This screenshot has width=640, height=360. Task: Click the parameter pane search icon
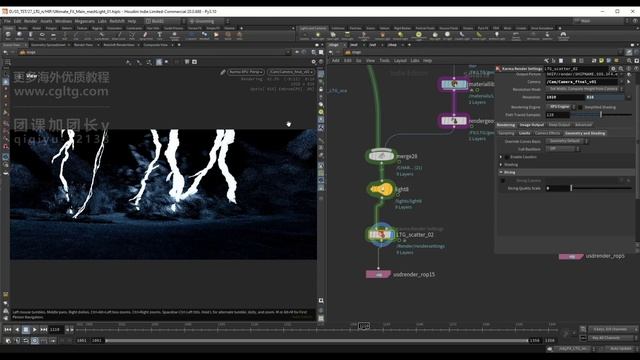pos(621,69)
